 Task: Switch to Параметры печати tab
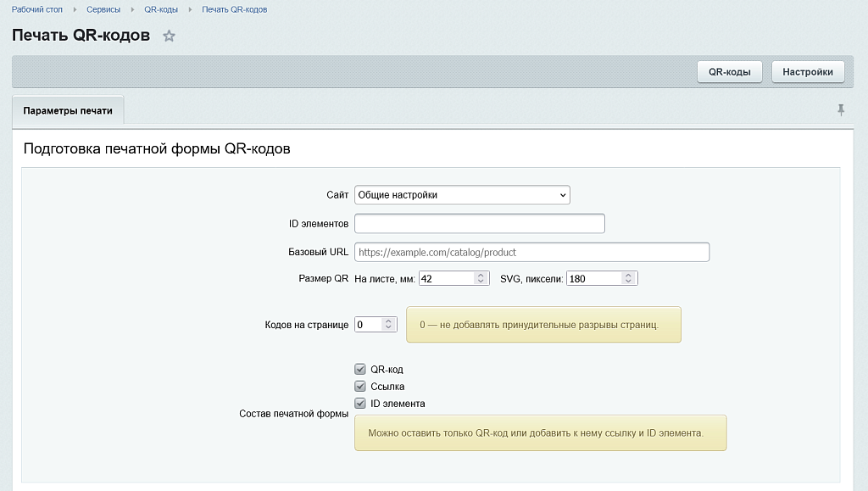click(68, 110)
